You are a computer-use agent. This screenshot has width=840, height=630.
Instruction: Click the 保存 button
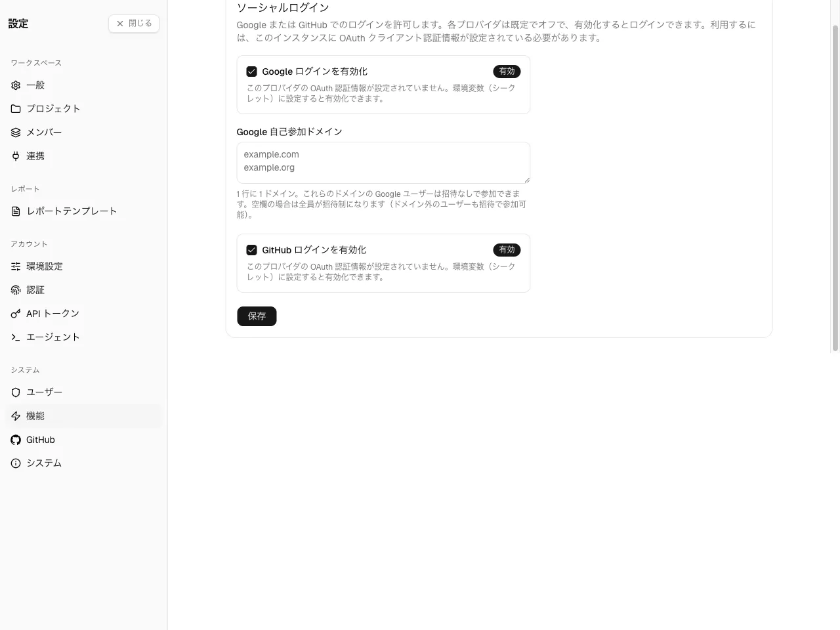pos(257,316)
